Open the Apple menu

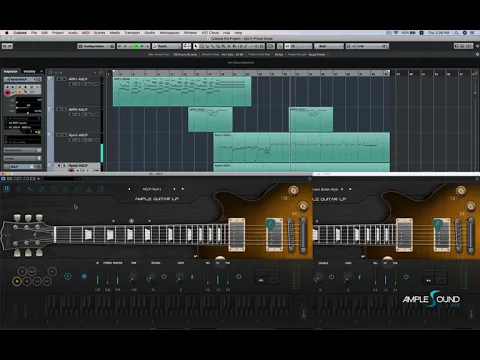6,33
